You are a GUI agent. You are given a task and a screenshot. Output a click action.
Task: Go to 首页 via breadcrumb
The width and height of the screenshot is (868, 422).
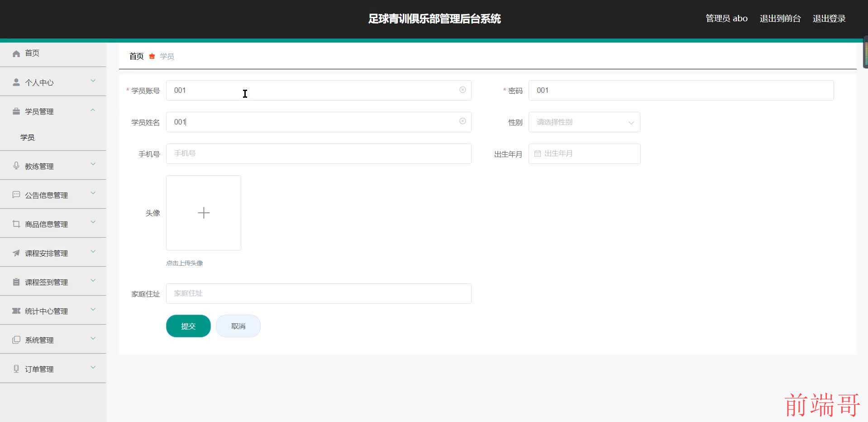pos(136,56)
